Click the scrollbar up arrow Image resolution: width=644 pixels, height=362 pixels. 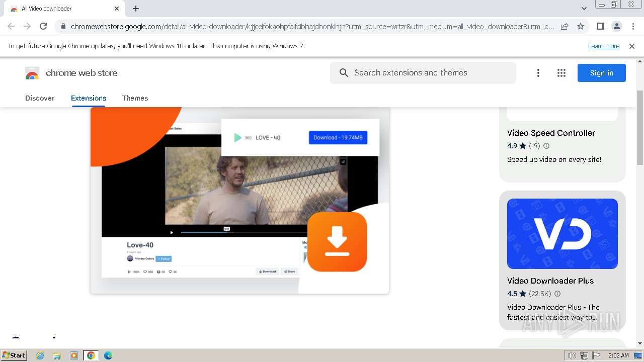pos(640,61)
